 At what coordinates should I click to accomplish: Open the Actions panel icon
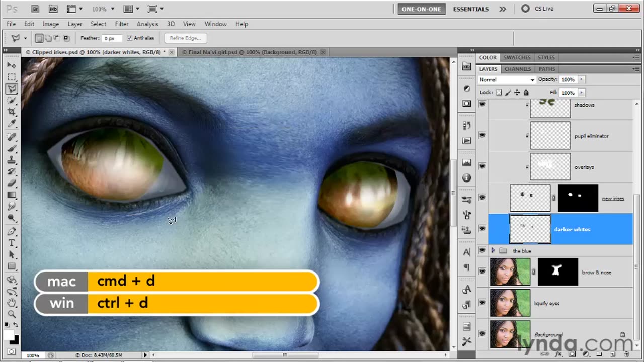(x=467, y=140)
